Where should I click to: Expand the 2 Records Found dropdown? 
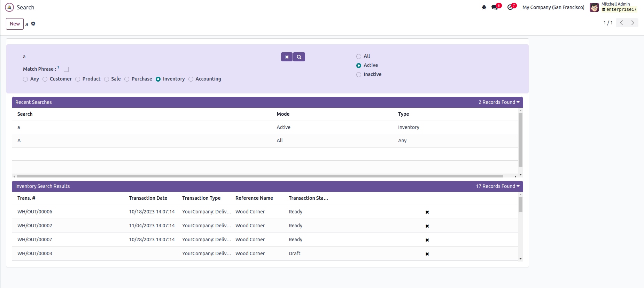[499, 102]
